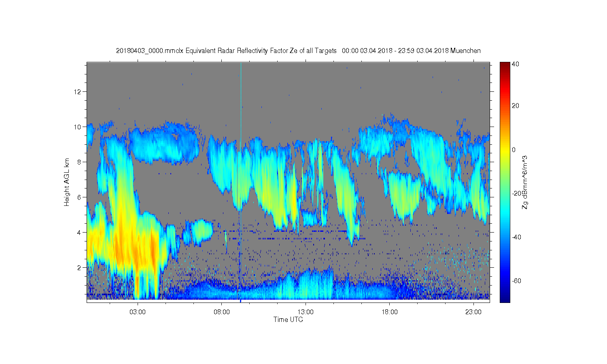Click the 03:00 time tick label
Image resolution: width=607 pixels, height=364 pixels.
tap(138, 312)
